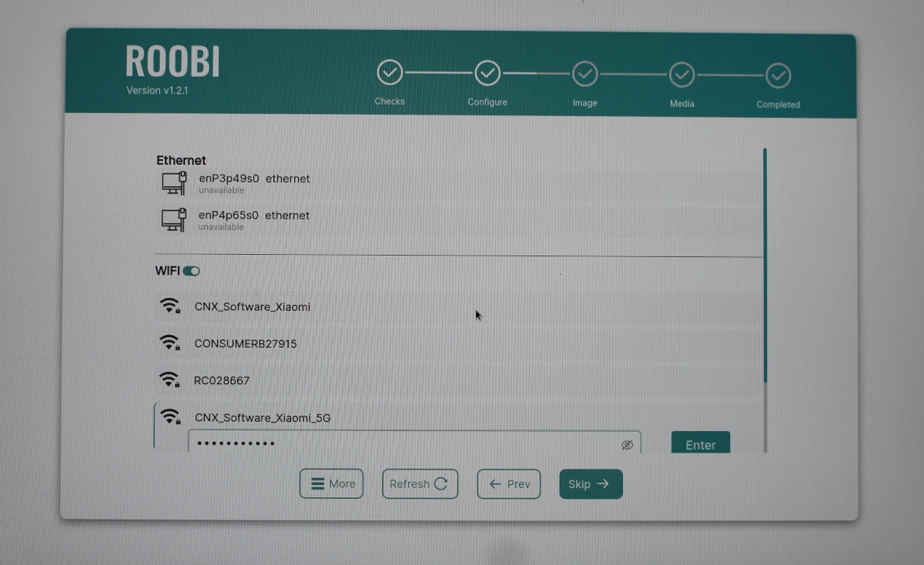Refresh the network list
Viewport: 924px width, 565px height.
pyautogui.click(x=420, y=483)
